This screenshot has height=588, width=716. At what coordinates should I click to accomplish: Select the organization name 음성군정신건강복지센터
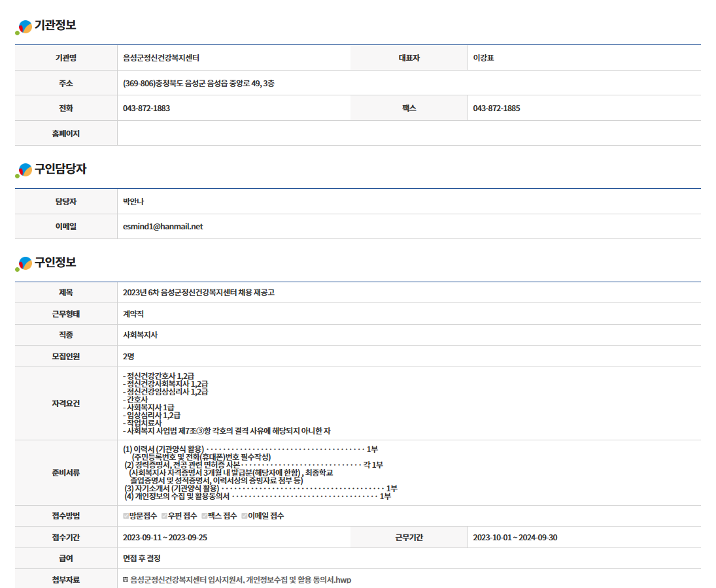click(x=161, y=57)
